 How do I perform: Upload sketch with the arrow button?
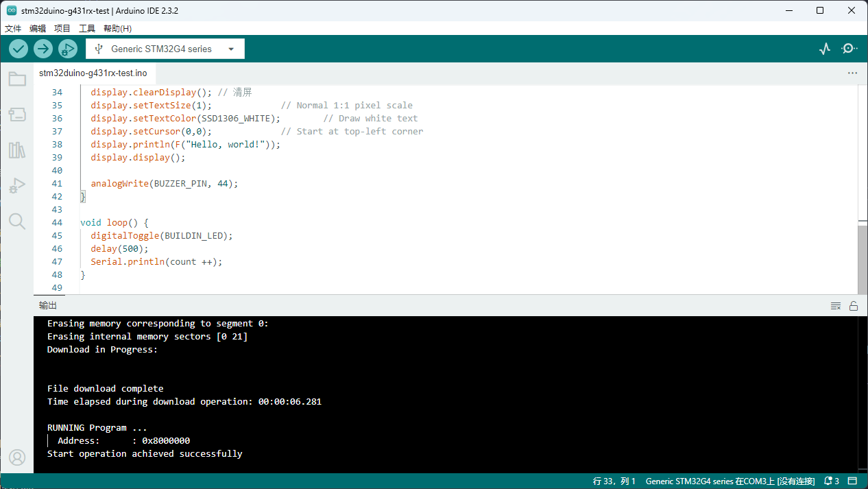43,49
